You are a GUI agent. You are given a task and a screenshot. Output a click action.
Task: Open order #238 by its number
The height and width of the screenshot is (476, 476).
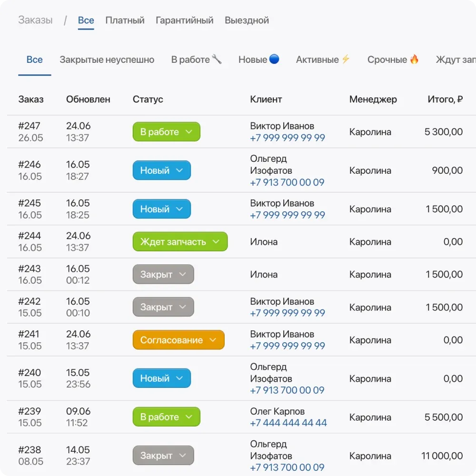pos(30,450)
